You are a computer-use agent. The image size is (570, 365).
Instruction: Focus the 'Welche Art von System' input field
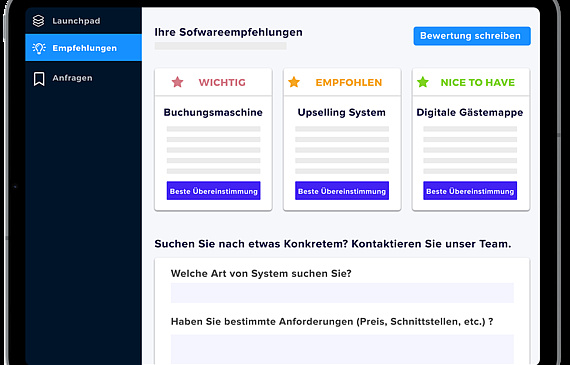342,293
